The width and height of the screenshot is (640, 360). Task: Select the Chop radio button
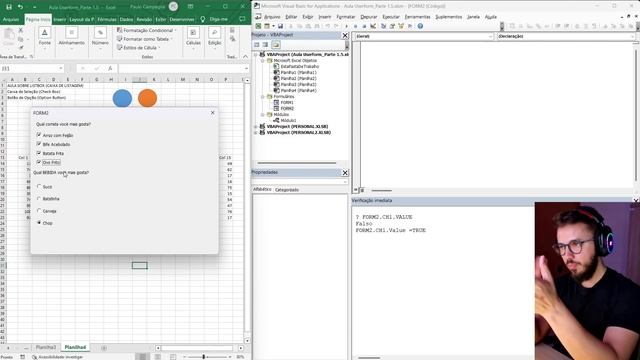pos(39,223)
